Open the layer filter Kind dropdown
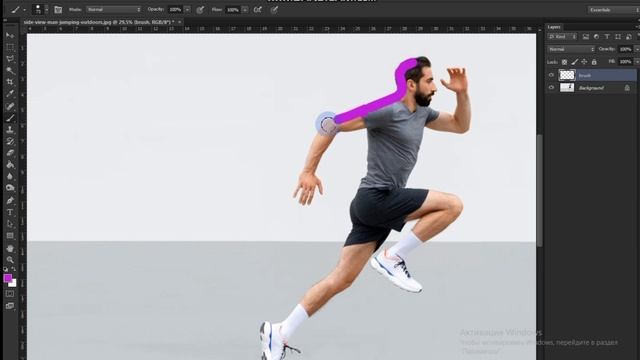This screenshot has width=640, height=360. pyautogui.click(x=562, y=37)
